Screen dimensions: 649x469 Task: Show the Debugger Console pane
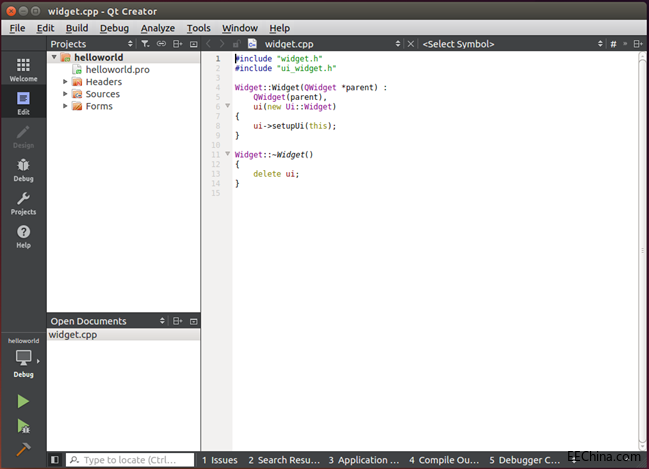524,460
